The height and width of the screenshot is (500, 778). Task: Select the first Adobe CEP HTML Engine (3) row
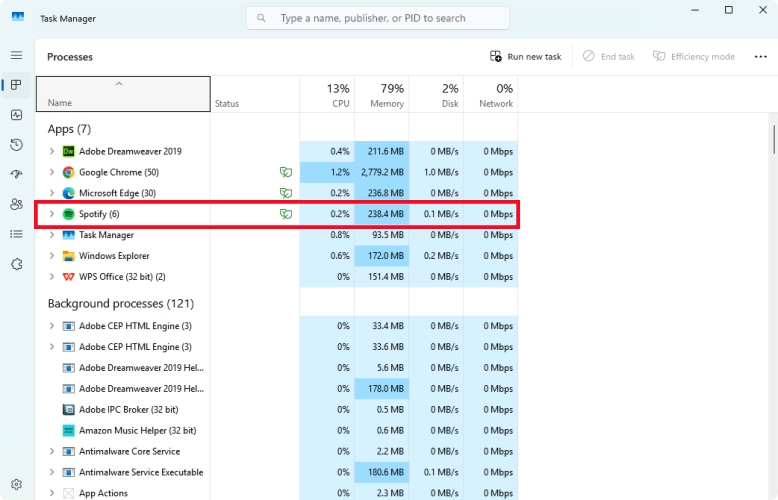(277, 326)
